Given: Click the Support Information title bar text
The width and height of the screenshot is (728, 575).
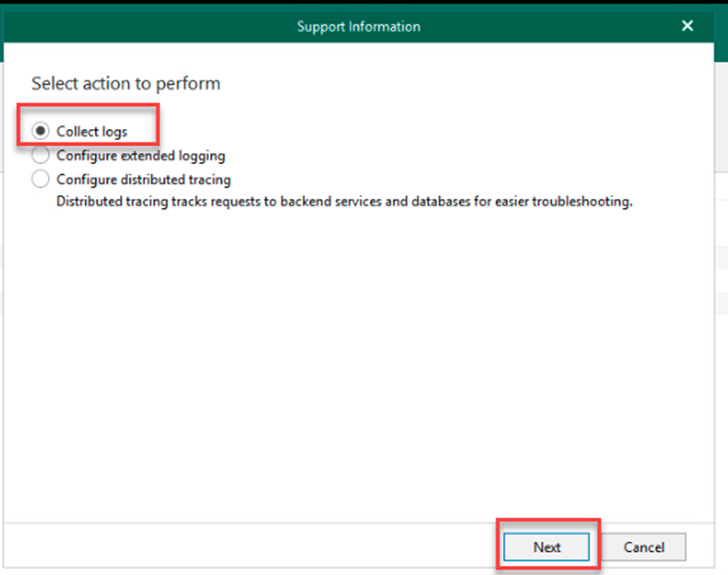Looking at the screenshot, I should [358, 27].
